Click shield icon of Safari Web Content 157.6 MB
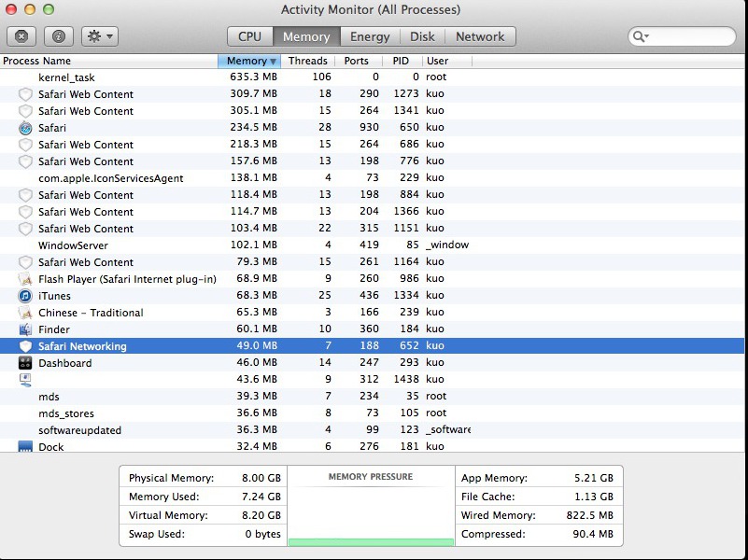Viewport: 748px width, 560px height. click(25, 161)
